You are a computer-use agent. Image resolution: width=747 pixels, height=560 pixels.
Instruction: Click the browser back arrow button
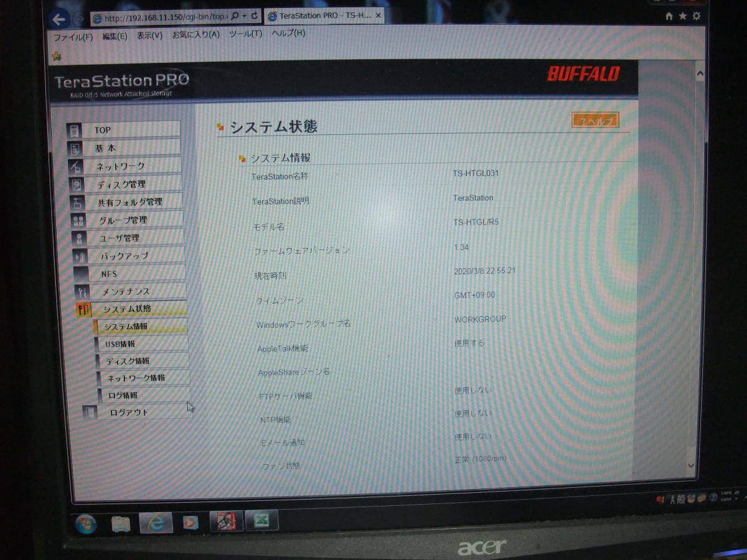point(59,19)
